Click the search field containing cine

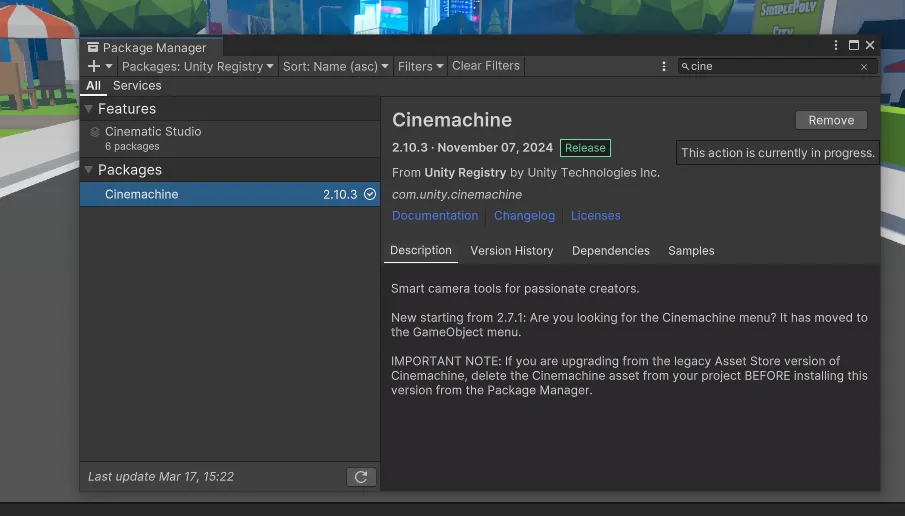click(x=777, y=66)
